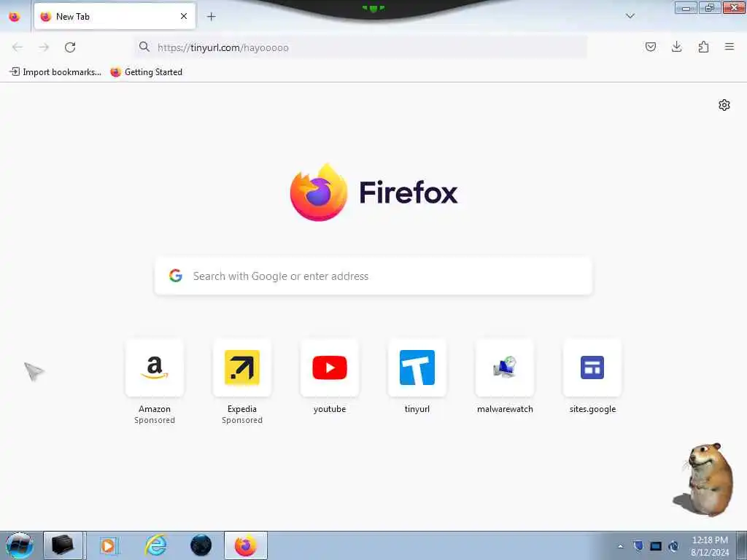The height and width of the screenshot is (560, 747).
Task: Open Save to Pocket
Action: (x=650, y=47)
